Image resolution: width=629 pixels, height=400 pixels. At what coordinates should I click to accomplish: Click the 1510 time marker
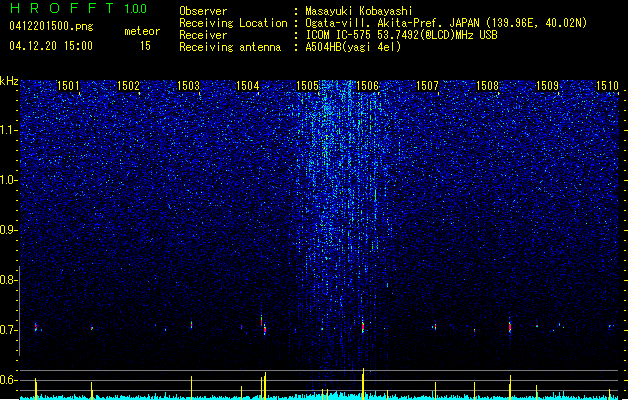click(607, 86)
